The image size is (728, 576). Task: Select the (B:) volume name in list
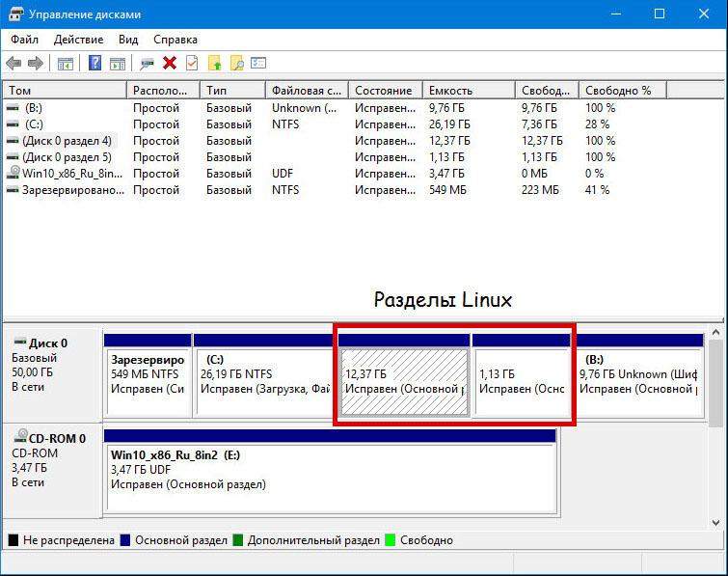coord(34,108)
